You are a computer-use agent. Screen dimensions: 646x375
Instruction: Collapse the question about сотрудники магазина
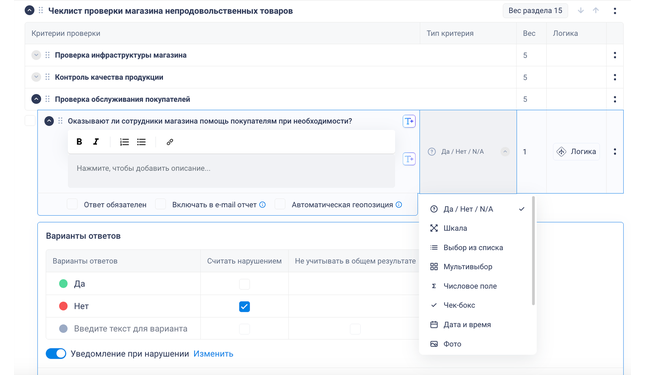tap(49, 121)
